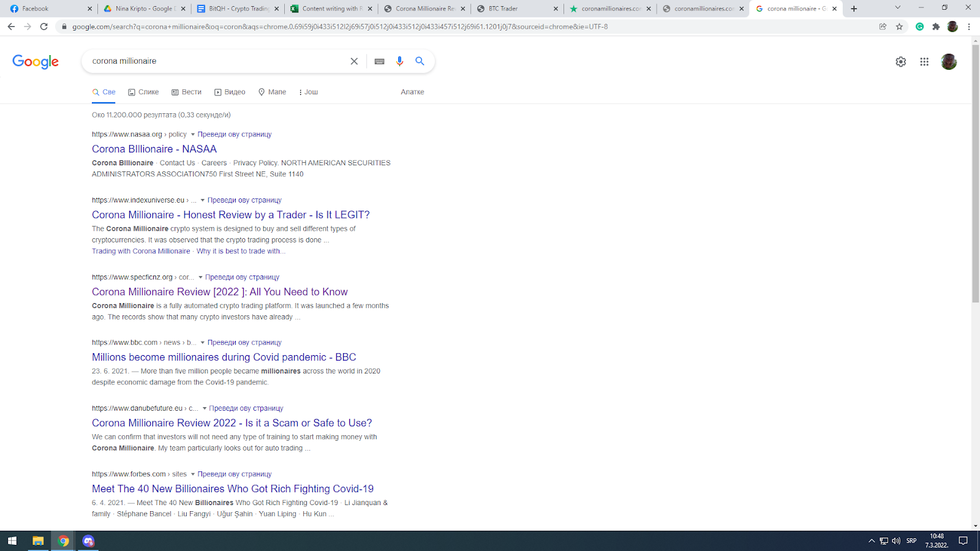Open File Explorer from taskbar

[x=38, y=541]
